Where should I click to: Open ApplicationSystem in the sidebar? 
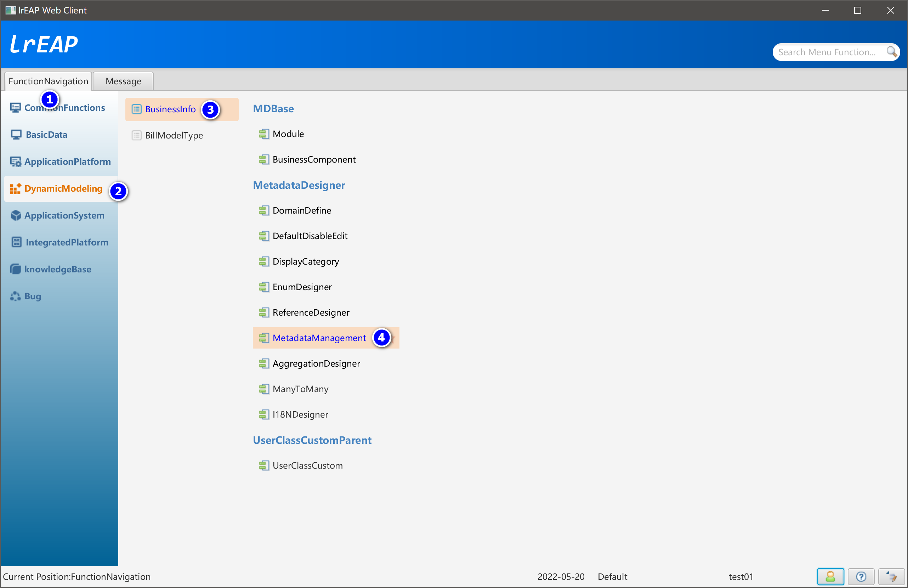click(x=61, y=216)
